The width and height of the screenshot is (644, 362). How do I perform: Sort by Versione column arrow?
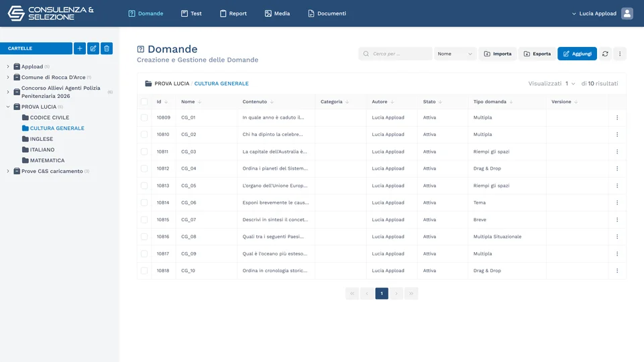576,102
